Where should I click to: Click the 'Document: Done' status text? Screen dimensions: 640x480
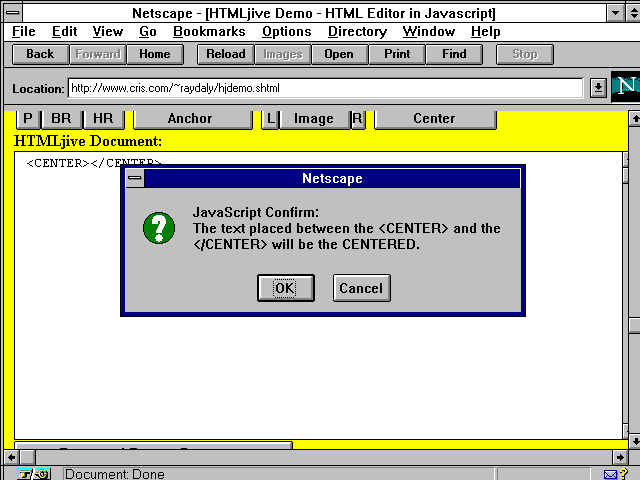pyautogui.click(x=115, y=474)
